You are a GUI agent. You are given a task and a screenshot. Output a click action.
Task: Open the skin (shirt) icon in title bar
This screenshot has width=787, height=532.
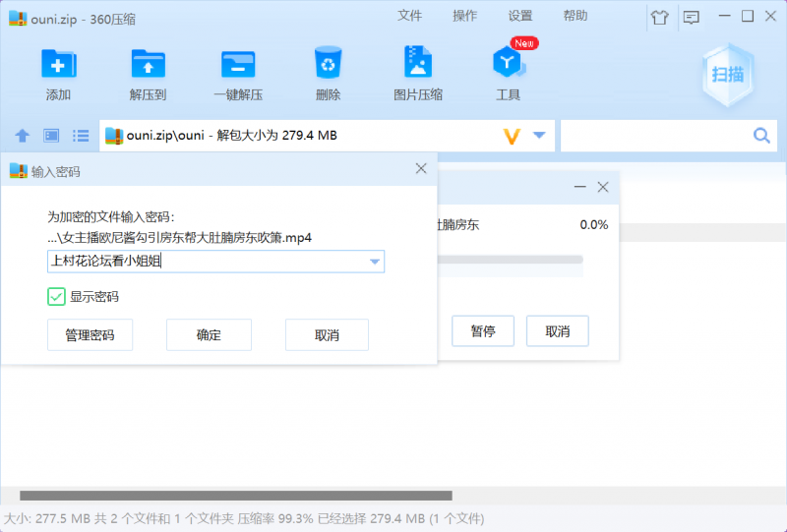659,17
